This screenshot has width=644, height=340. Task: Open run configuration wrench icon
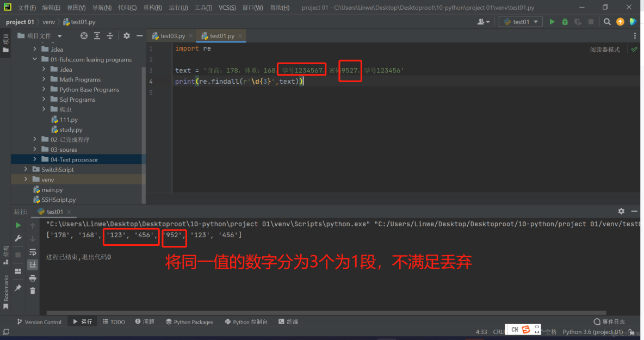tap(18, 238)
